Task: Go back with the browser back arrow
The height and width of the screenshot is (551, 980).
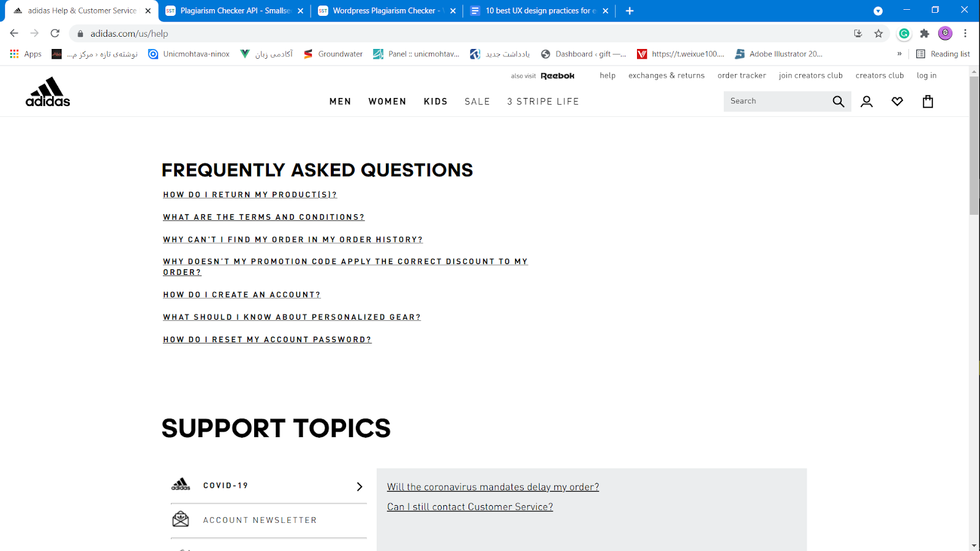Action: (x=14, y=33)
